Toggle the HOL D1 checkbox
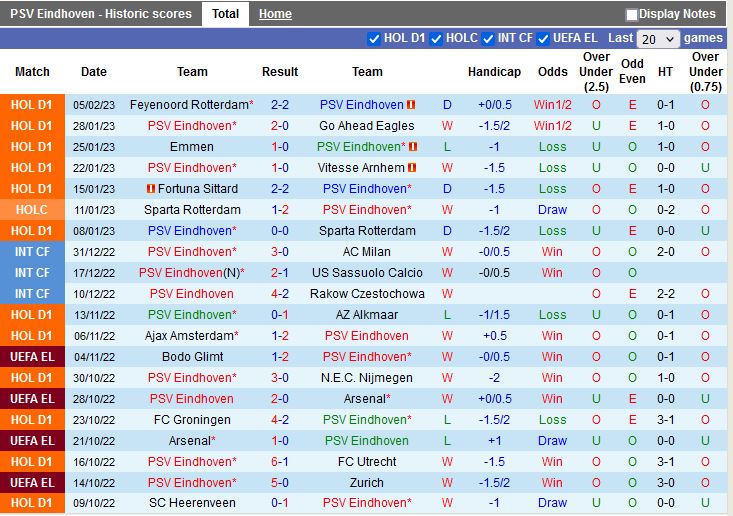Image resolution: width=733 pixels, height=516 pixels. (374, 39)
